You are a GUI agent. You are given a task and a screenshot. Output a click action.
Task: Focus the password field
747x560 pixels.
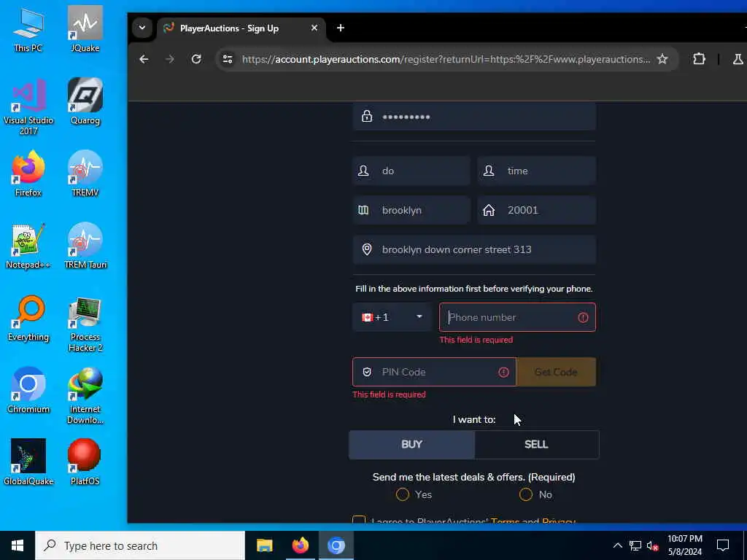point(474,117)
